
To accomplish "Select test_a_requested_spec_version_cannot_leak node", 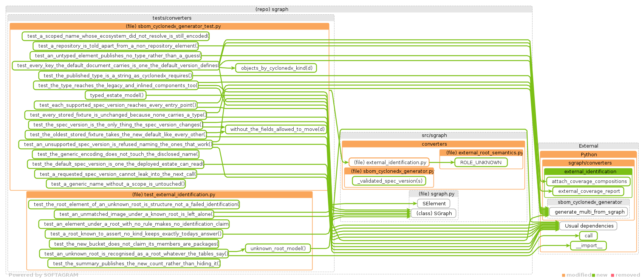I will coord(116,174).
